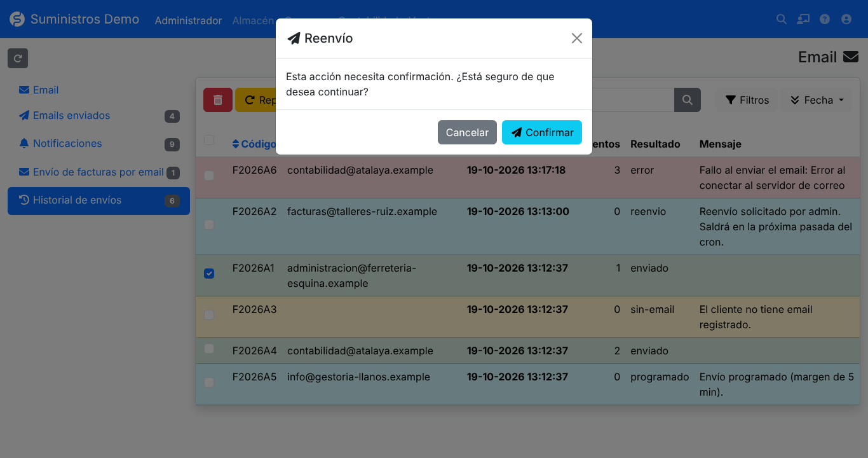Click the Suministros Demo logo icon
This screenshot has height=458, width=868.
click(x=17, y=19)
